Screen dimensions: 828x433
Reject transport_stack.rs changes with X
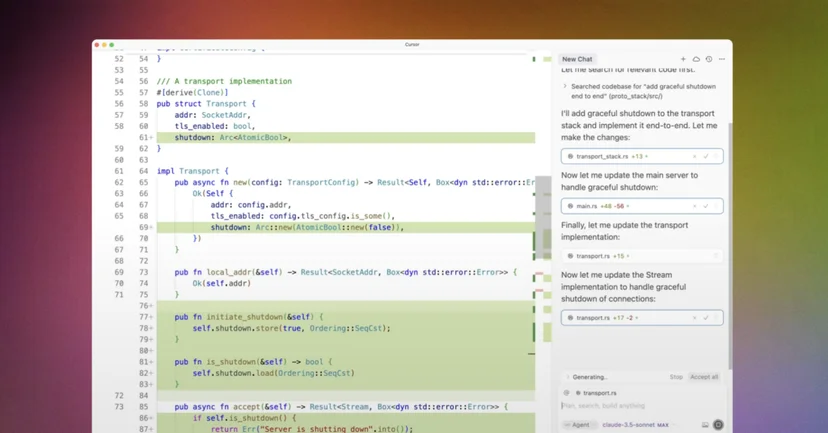point(694,156)
